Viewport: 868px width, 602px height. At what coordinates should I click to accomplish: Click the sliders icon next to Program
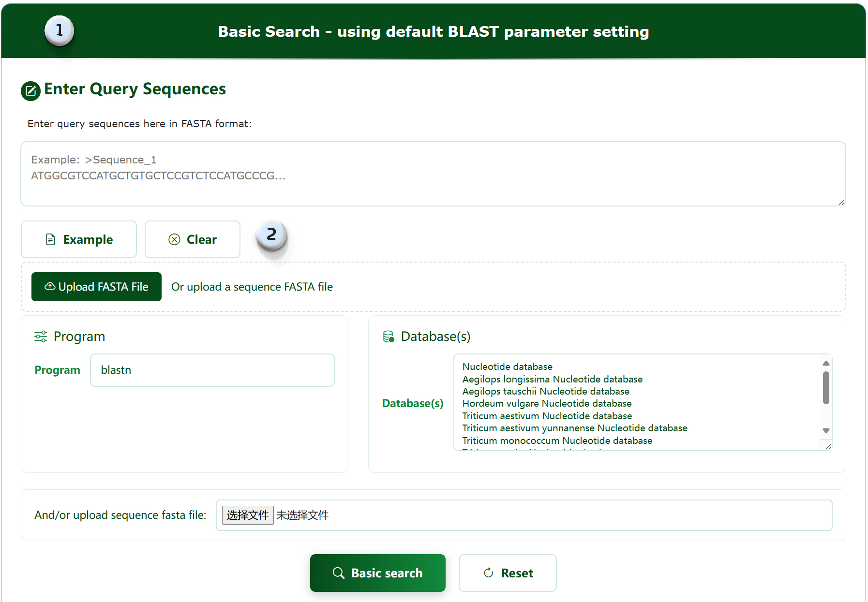41,337
